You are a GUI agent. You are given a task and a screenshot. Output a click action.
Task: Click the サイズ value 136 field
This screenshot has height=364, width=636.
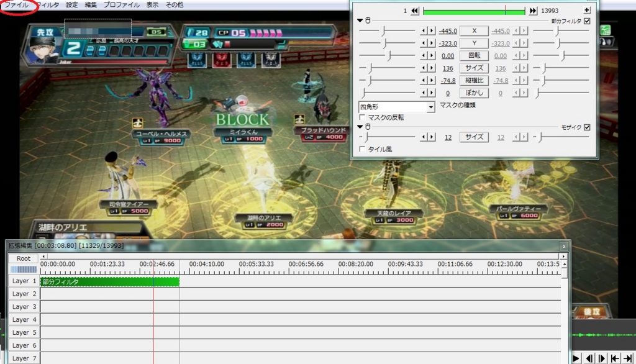[x=448, y=68]
